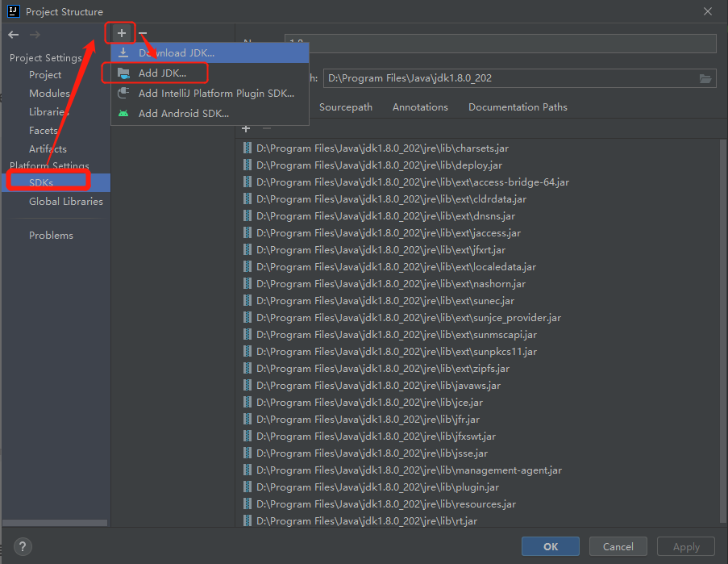This screenshot has height=564, width=728.
Task: Click the archive icon beside jaccess.jar
Action: (248, 232)
